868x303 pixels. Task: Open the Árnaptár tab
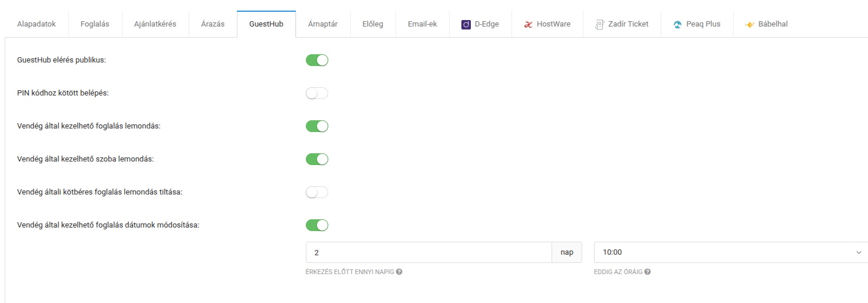pos(322,24)
